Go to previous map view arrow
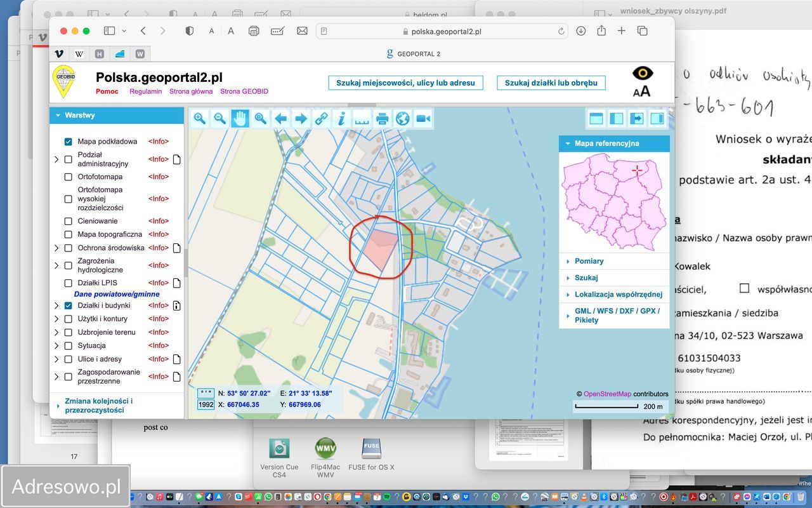Viewport: 812px width, 508px height. point(280,119)
